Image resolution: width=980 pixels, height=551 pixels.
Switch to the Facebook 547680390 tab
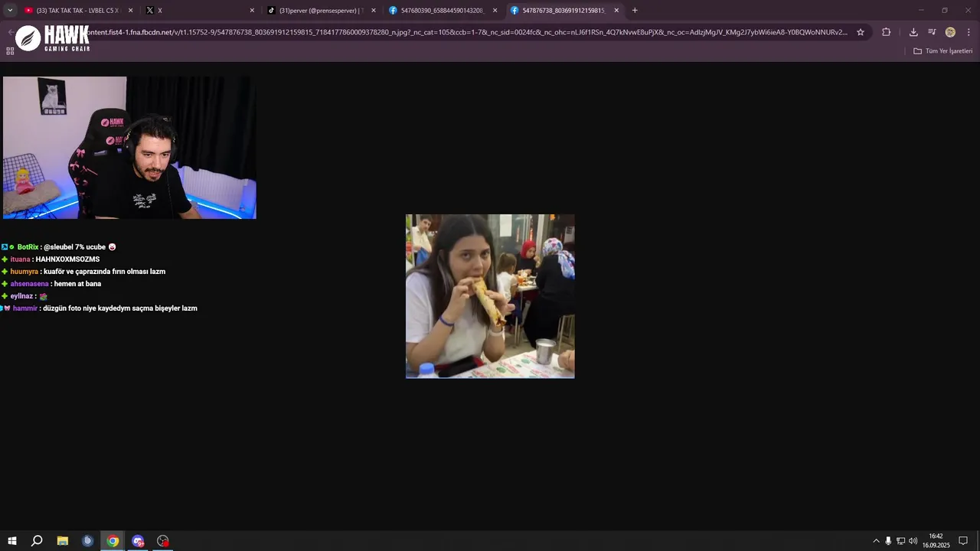(444, 10)
